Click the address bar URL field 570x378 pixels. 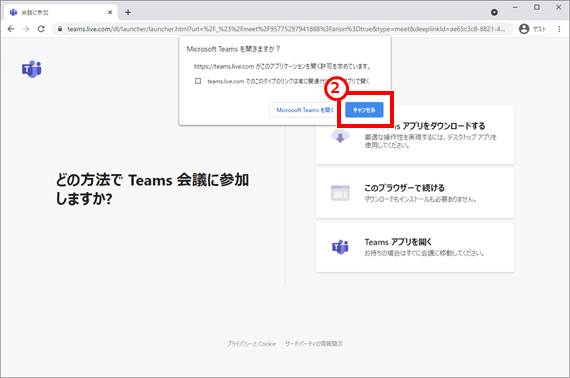(x=286, y=29)
